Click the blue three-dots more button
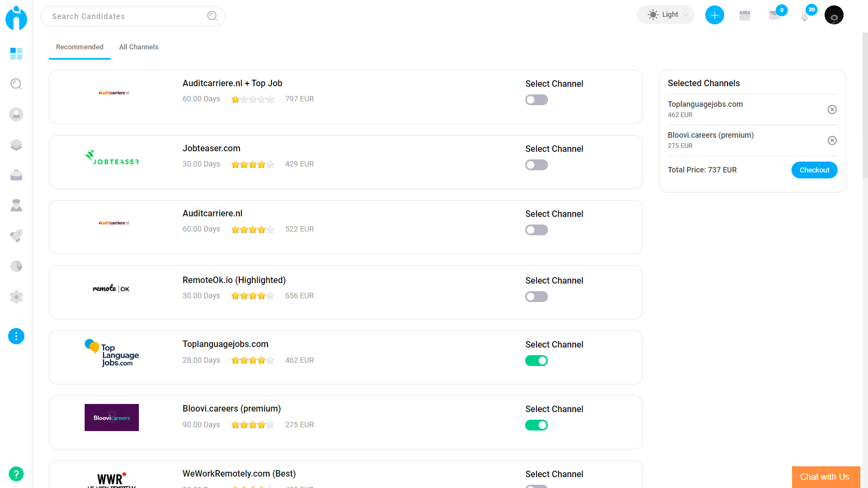Screen dimensions: 868x488 point(16,336)
